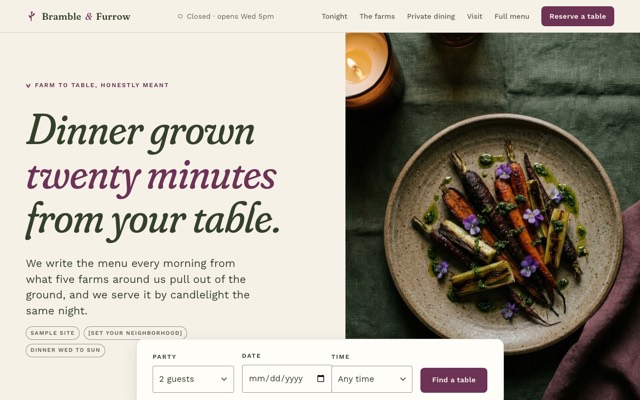Click the Set Your Neighborhood tag
The image size is (640, 400).
[x=135, y=333]
